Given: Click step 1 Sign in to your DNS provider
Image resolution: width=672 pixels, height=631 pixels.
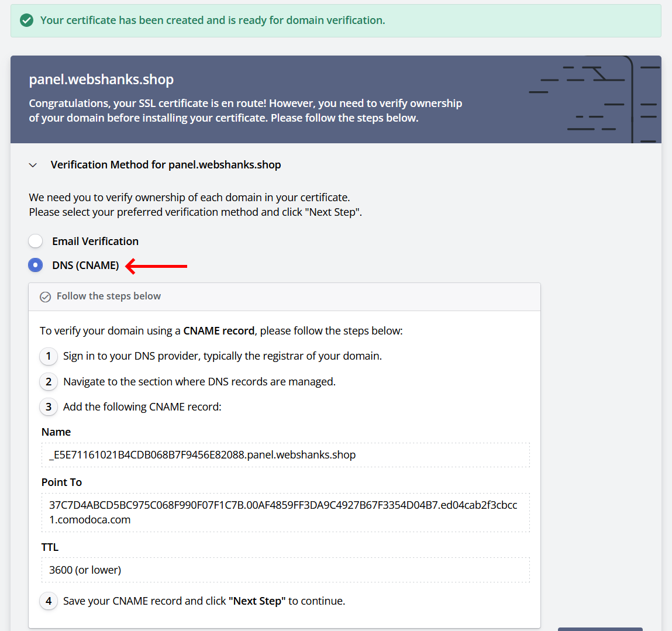Looking at the screenshot, I should pyautogui.click(x=222, y=356).
